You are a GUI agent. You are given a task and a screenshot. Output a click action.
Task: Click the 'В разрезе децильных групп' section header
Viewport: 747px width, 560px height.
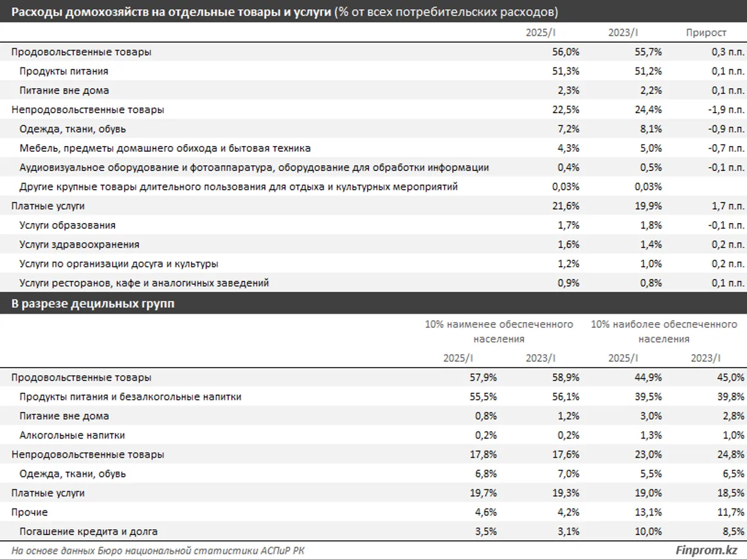coord(93,305)
